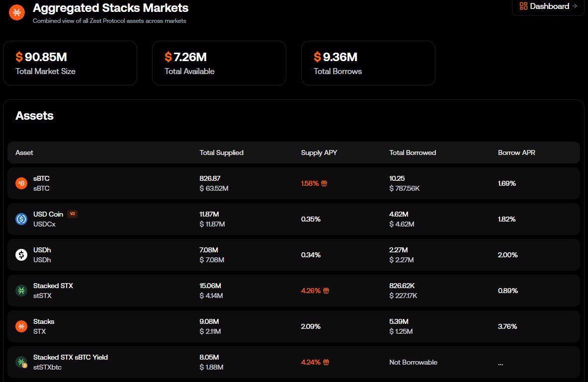Click the Dashboard grid icon
This screenshot has height=382, width=588.
[523, 6]
